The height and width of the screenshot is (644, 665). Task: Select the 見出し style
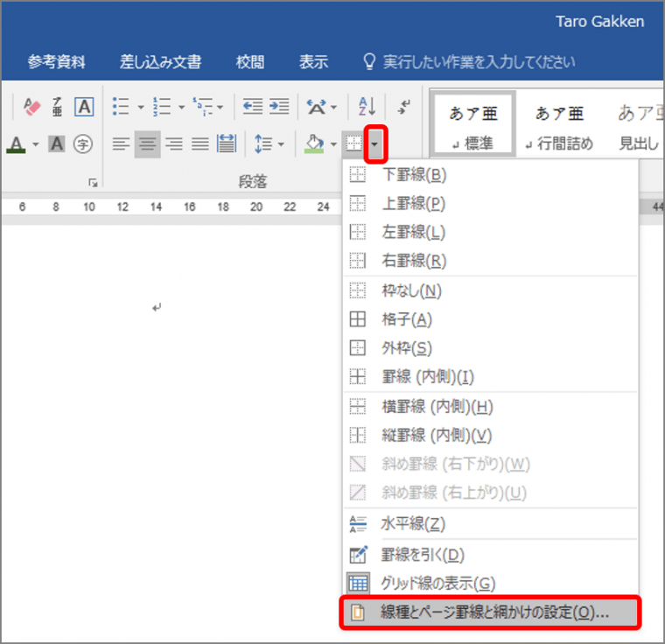pos(639,127)
